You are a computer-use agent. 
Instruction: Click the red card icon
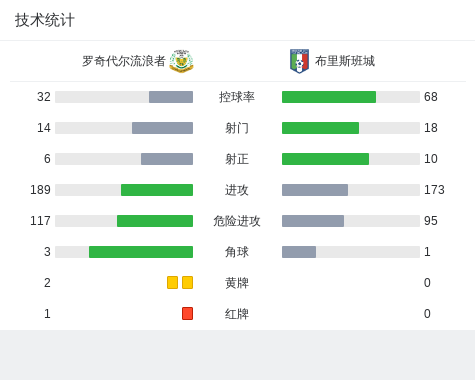(x=187, y=313)
